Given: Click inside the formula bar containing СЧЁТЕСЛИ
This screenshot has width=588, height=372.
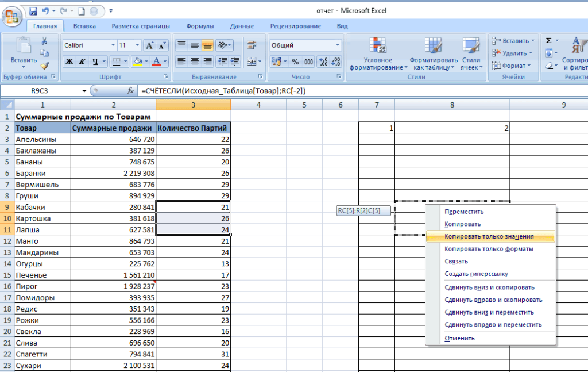Looking at the screenshot, I should (363, 91).
